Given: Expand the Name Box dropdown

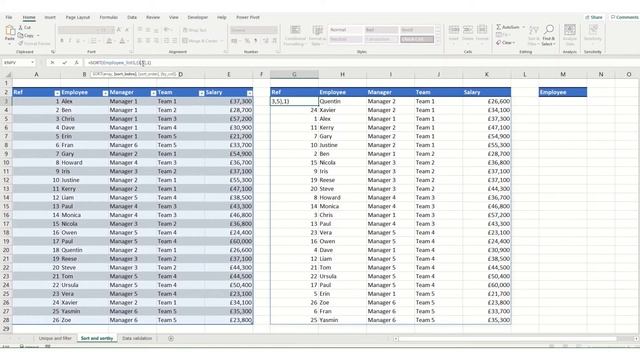Looking at the screenshot, I should tap(32, 63).
